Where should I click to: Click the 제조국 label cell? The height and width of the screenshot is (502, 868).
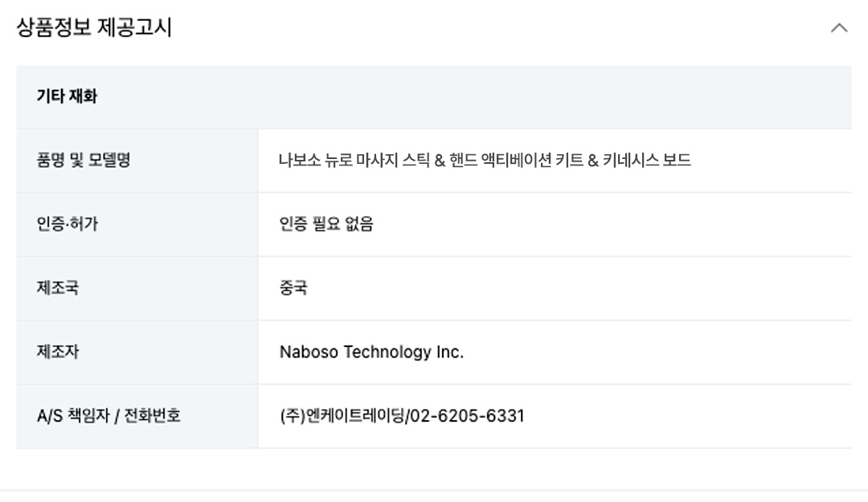(x=137, y=288)
